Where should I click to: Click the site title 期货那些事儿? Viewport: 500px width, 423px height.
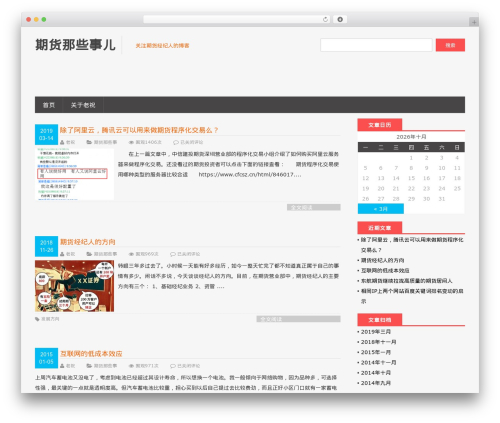point(75,45)
